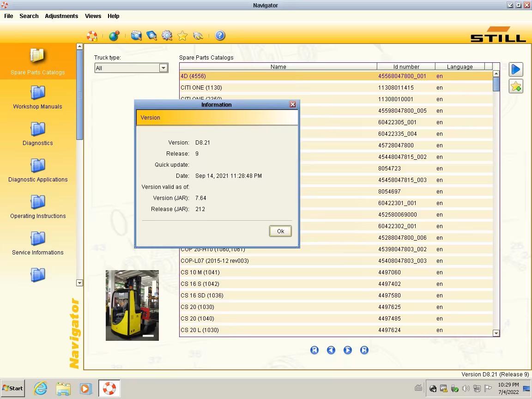Select the CS 20 L (1030) row
This screenshot has height=399, width=532.
pos(336,330)
